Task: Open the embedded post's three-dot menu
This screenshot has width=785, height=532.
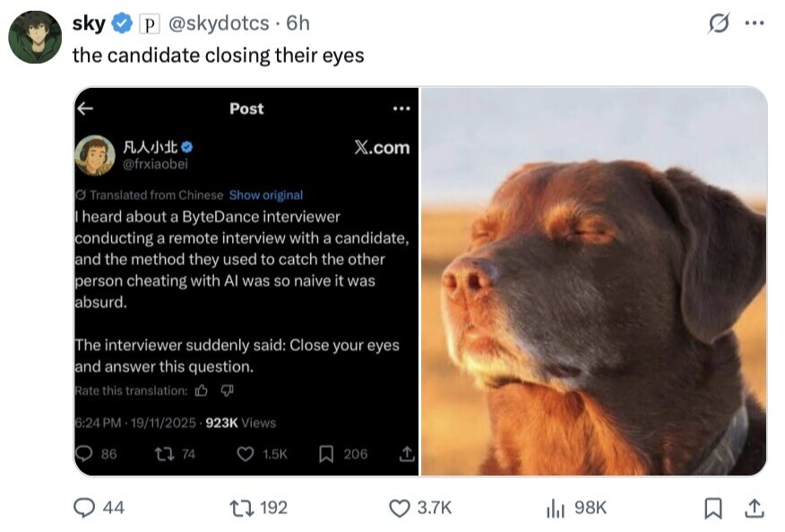Action: 401,108
